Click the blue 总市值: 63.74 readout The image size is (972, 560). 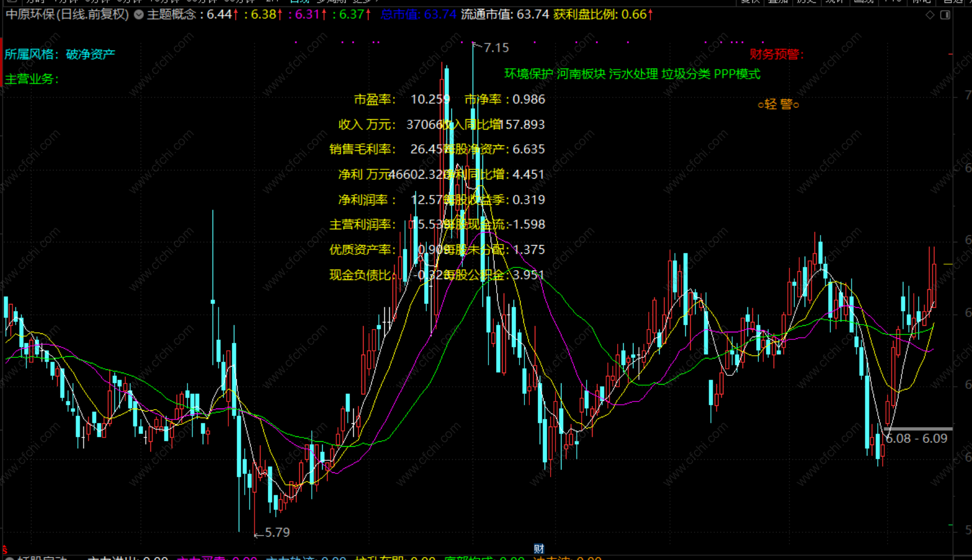click(x=418, y=14)
